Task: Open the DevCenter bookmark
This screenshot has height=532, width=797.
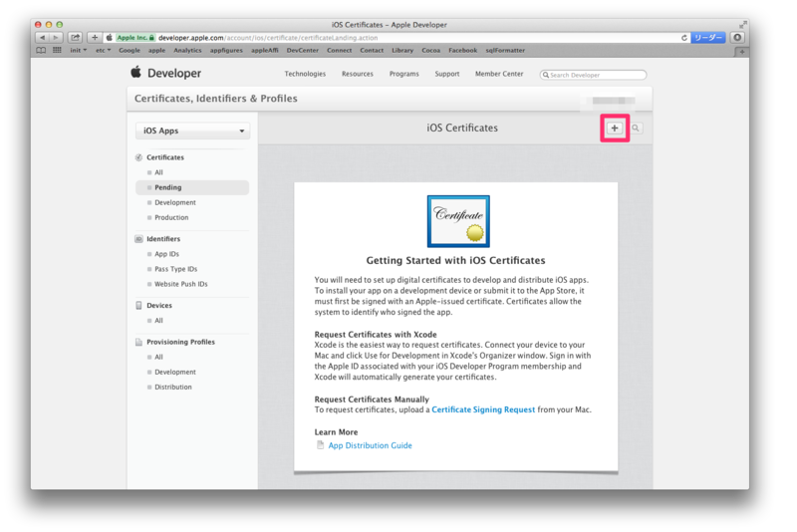Action: pyautogui.click(x=303, y=50)
